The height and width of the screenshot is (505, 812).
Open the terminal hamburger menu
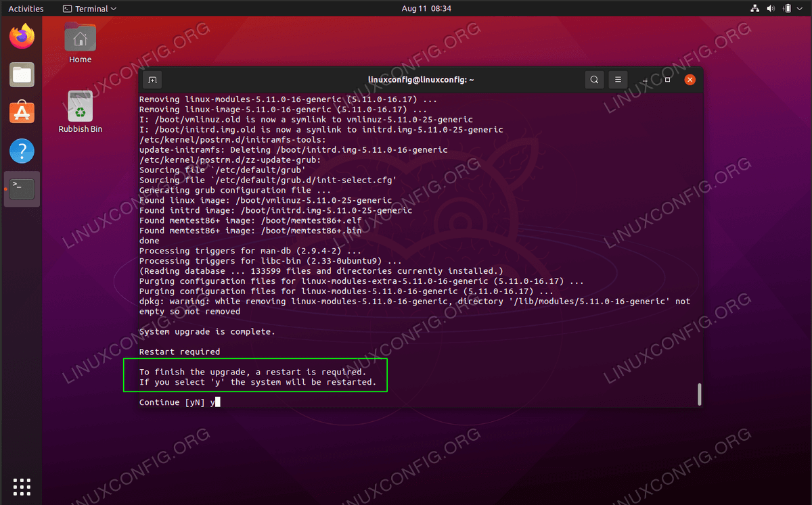click(x=617, y=80)
